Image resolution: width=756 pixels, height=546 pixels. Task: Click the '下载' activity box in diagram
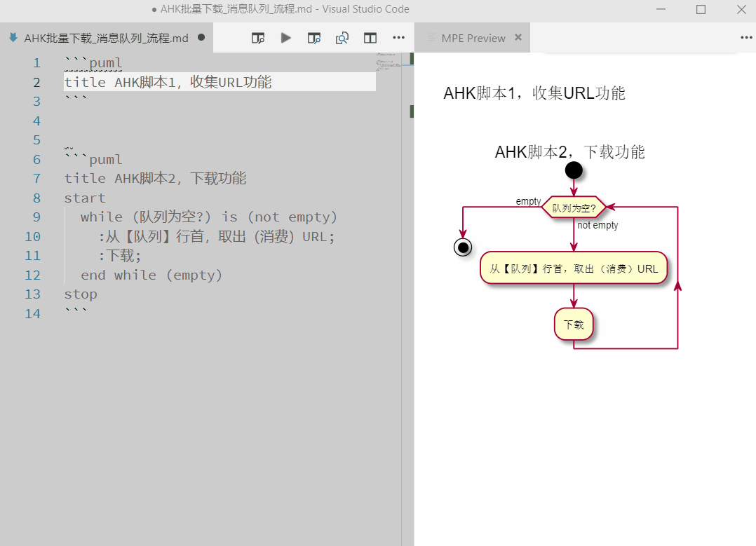click(x=574, y=325)
